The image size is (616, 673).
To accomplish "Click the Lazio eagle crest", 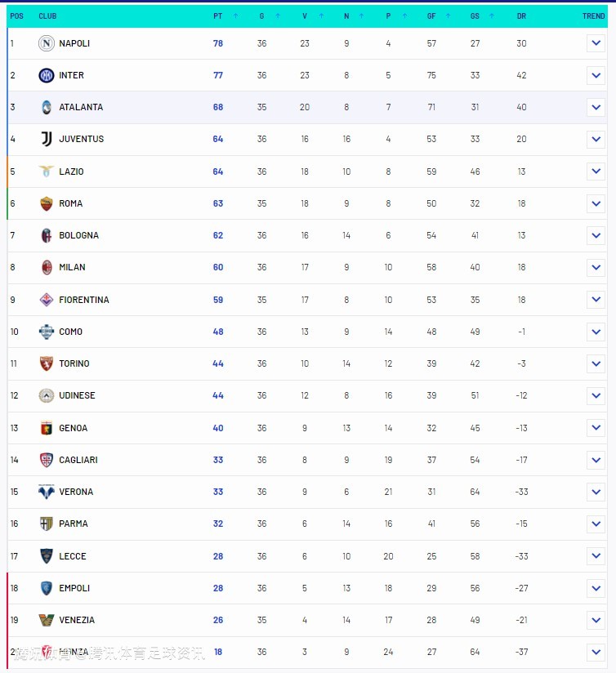I will click(x=47, y=172).
